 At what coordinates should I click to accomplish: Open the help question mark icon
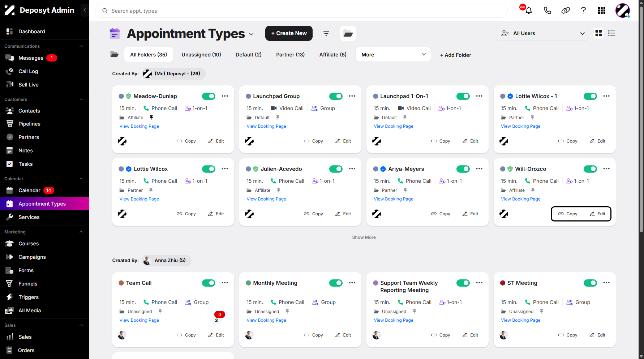coord(583,10)
